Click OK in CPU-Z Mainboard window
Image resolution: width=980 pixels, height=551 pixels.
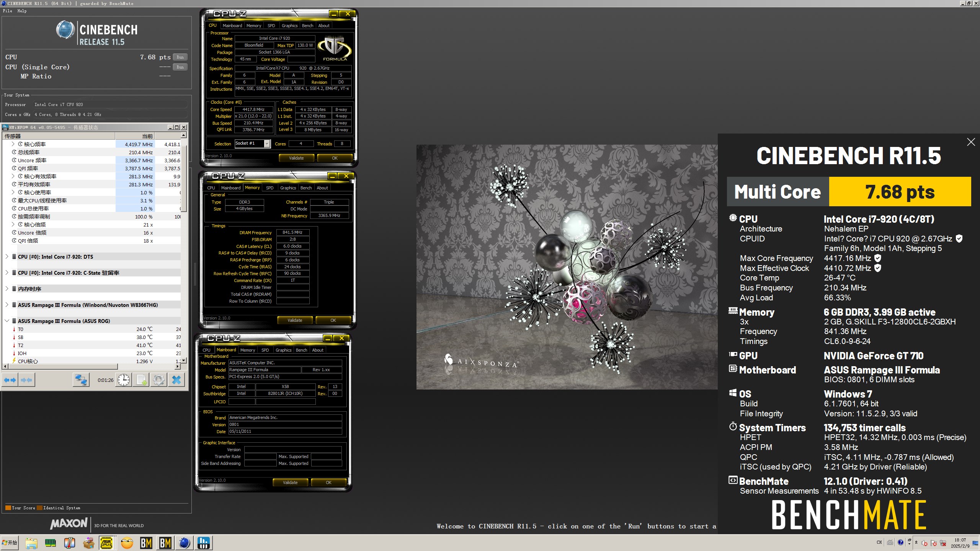click(328, 483)
